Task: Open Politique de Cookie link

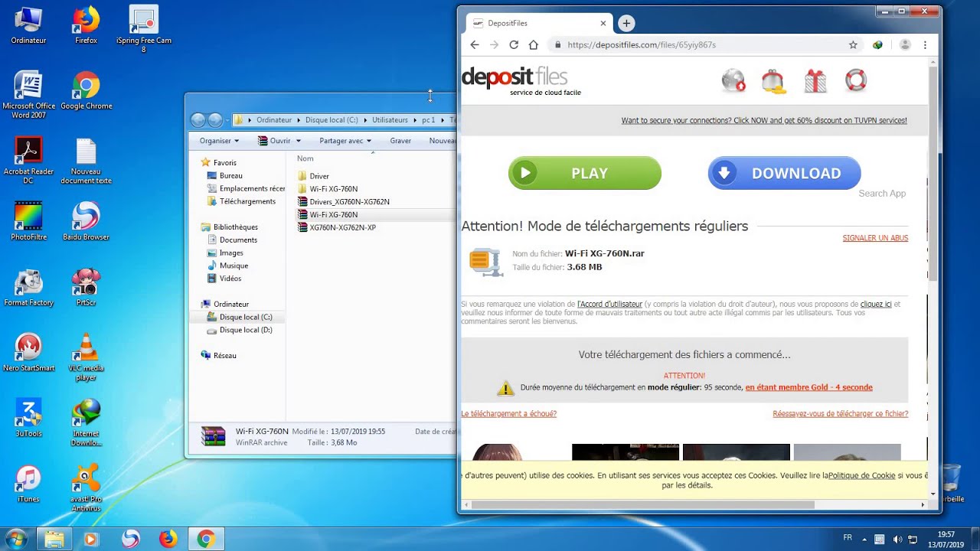Action: coord(861,475)
